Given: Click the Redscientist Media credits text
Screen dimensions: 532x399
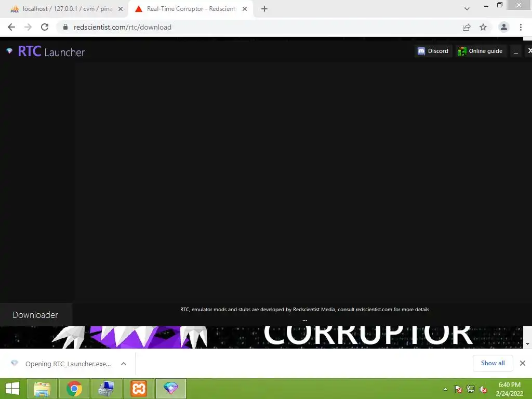Looking at the screenshot, I should [304, 310].
